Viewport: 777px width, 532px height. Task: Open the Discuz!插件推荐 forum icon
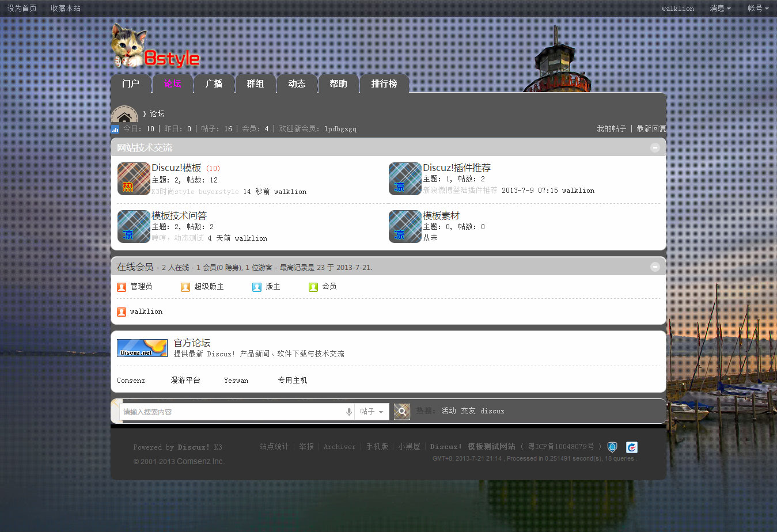(405, 178)
